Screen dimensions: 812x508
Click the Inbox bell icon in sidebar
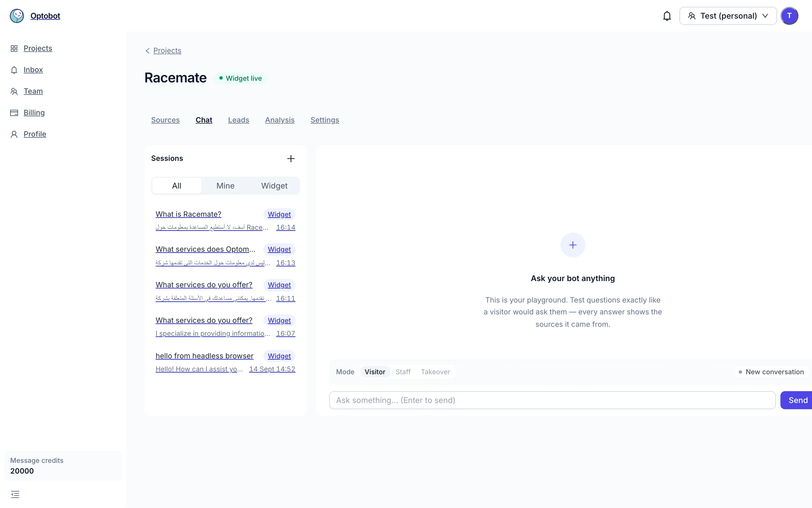(x=14, y=70)
